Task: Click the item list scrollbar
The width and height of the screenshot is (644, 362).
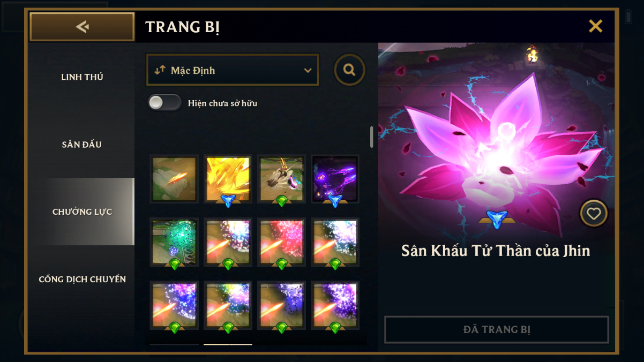Action: click(x=372, y=137)
